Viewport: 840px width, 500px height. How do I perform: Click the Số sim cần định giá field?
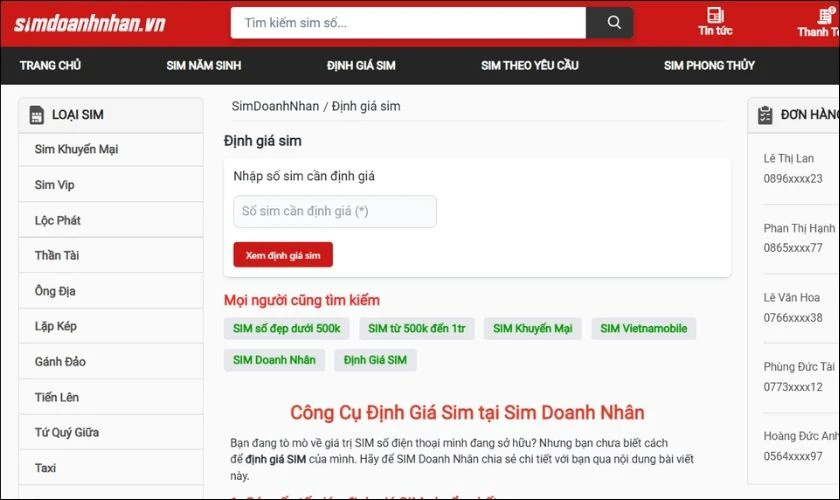(335, 211)
